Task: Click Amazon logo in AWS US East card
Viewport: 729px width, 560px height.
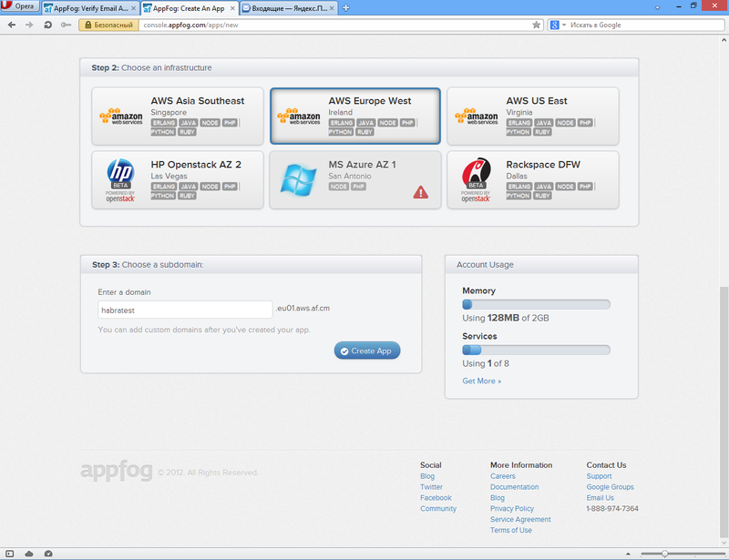Action: 476,117
